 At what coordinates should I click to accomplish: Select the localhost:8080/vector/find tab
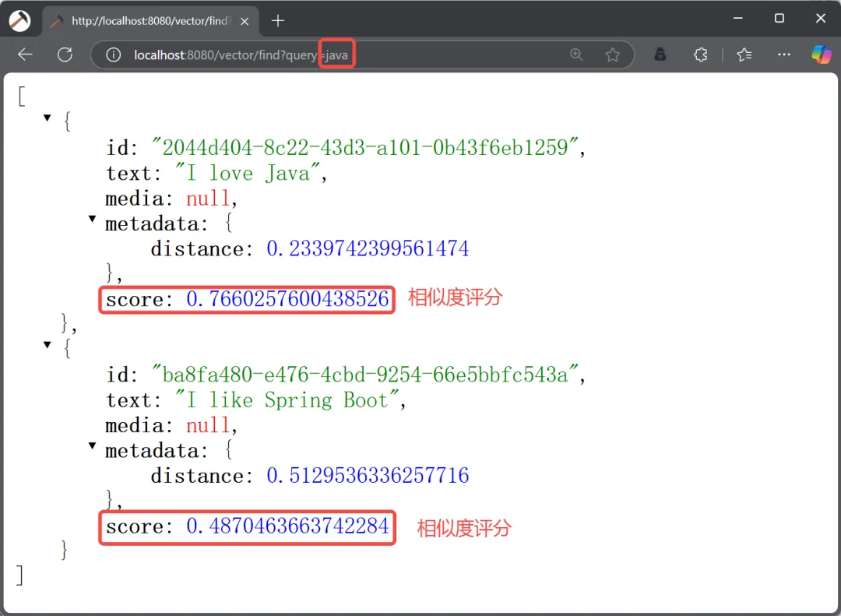[x=148, y=21]
